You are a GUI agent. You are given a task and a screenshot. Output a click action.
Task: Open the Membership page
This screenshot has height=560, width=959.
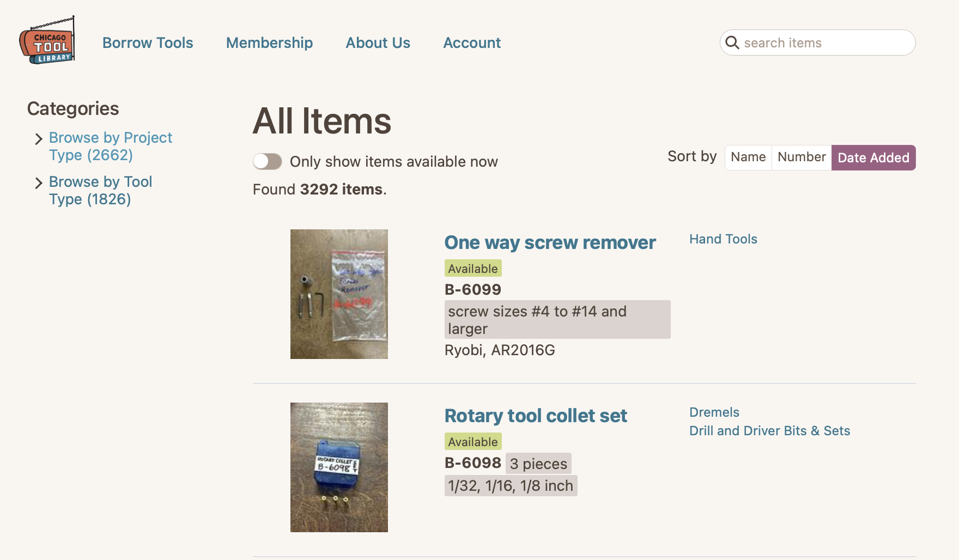pyautogui.click(x=269, y=42)
